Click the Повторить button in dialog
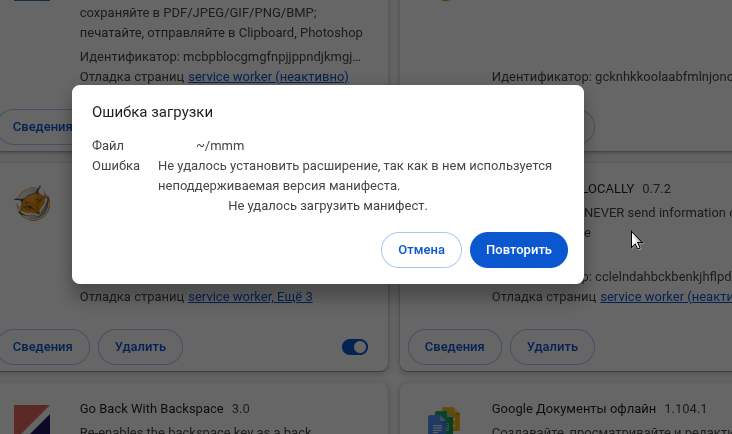This screenshot has width=732, height=434. [x=519, y=250]
